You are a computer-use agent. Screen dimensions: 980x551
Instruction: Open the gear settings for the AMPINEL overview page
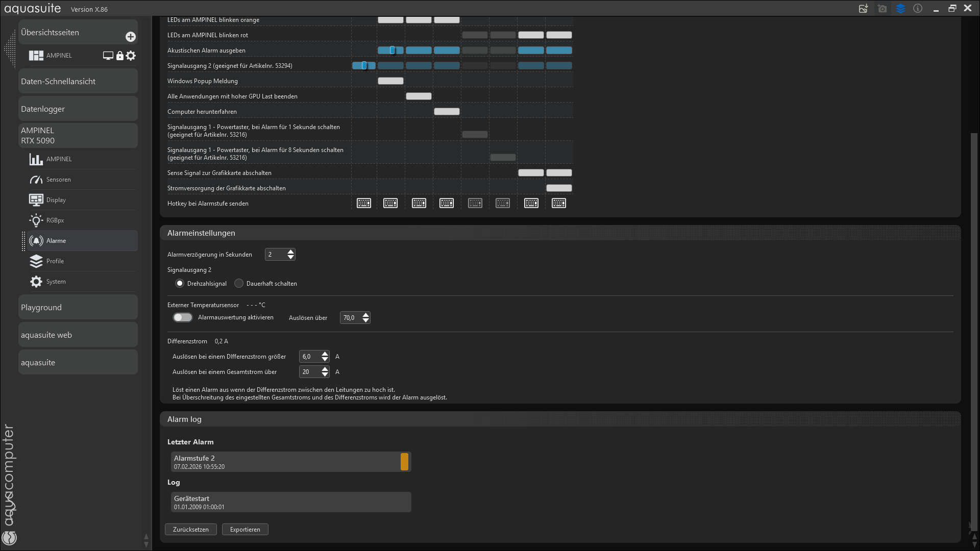(x=131, y=56)
